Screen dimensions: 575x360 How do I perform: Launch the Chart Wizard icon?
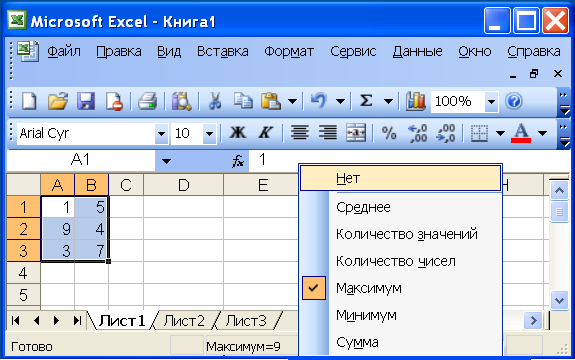pyautogui.click(x=415, y=101)
